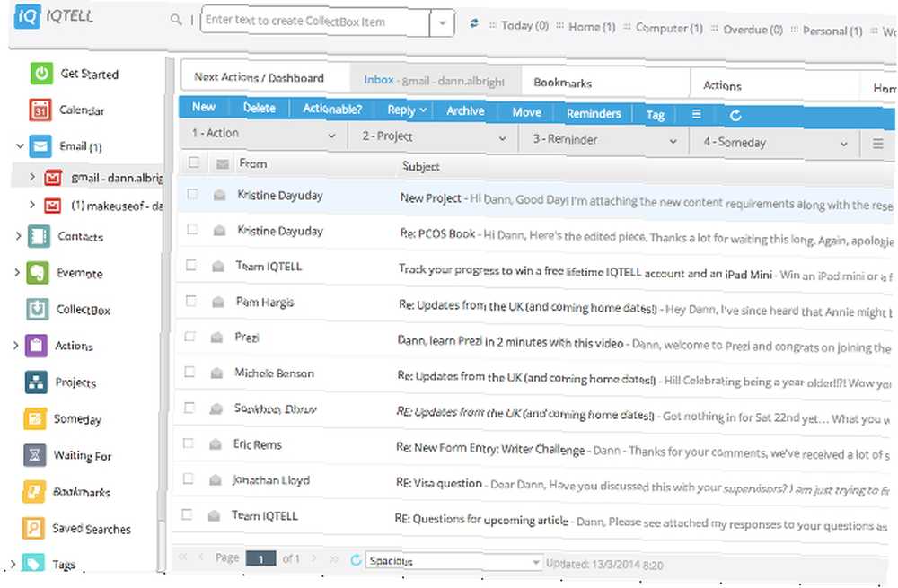This screenshot has width=898, height=588.
Task: Toggle the select-all checkbox in header row
Action: pos(194,162)
